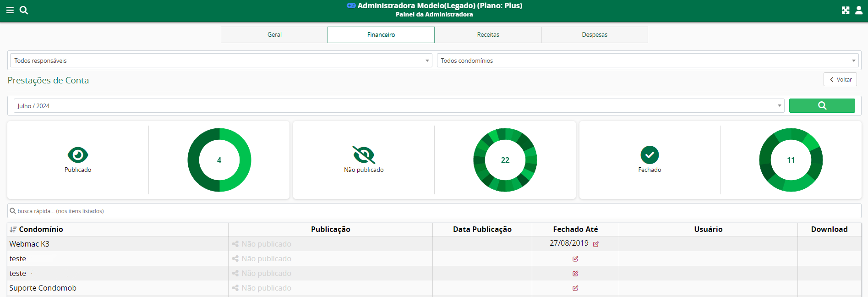The image size is (868, 297).
Task: Open the Todos condomínios dropdown
Action: pyautogui.click(x=648, y=60)
